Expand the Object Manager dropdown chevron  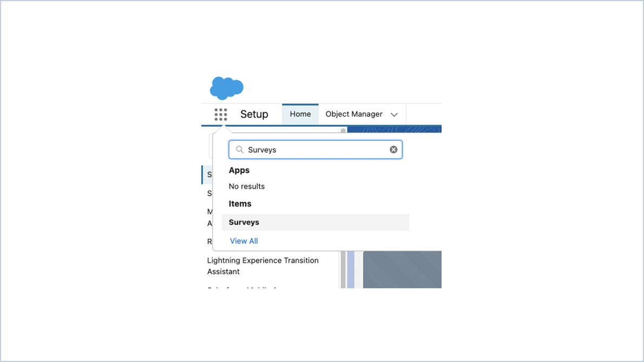tap(394, 114)
